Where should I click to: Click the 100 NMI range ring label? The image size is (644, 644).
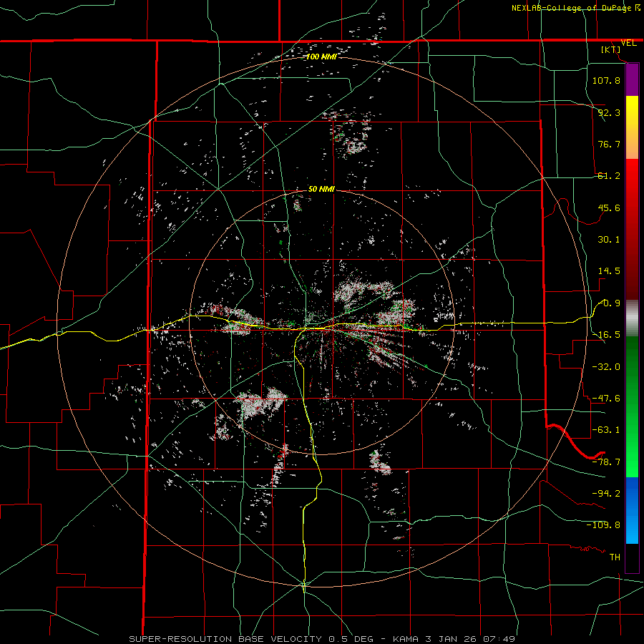tap(321, 57)
